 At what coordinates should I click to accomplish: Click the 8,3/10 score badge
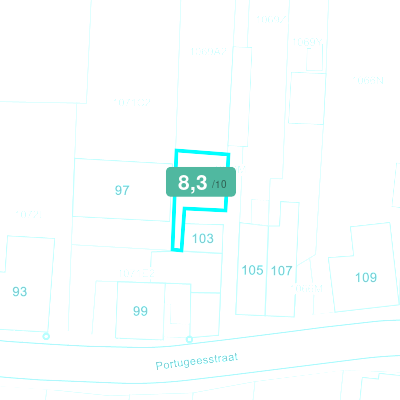pos(201,182)
